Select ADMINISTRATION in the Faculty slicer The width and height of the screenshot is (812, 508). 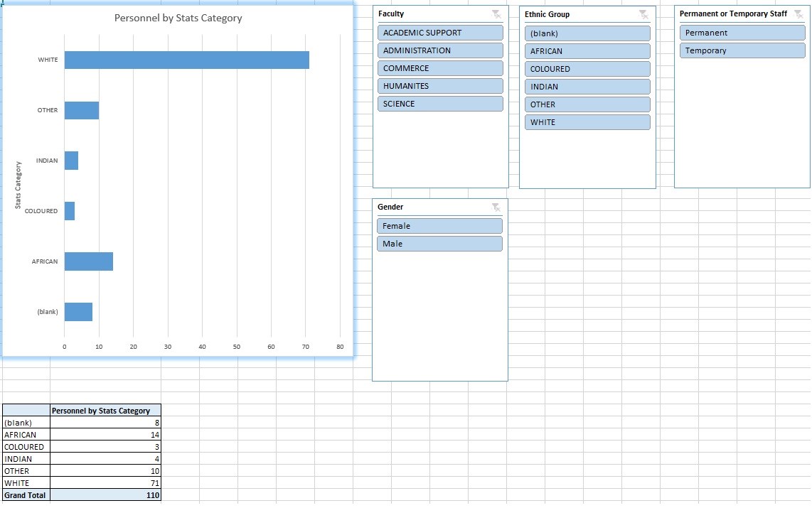click(x=440, y=50)
